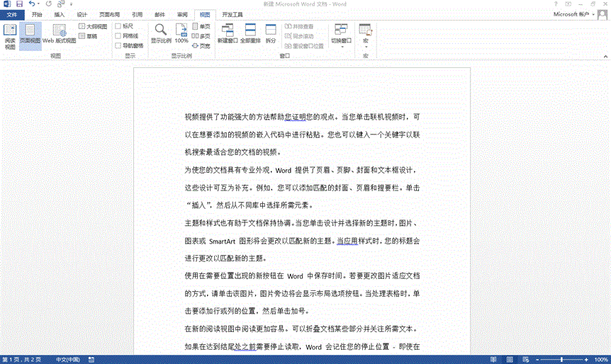Click 全部重排 (Arrange All) icon
The image size is (611, 364).
click(250, 33)
